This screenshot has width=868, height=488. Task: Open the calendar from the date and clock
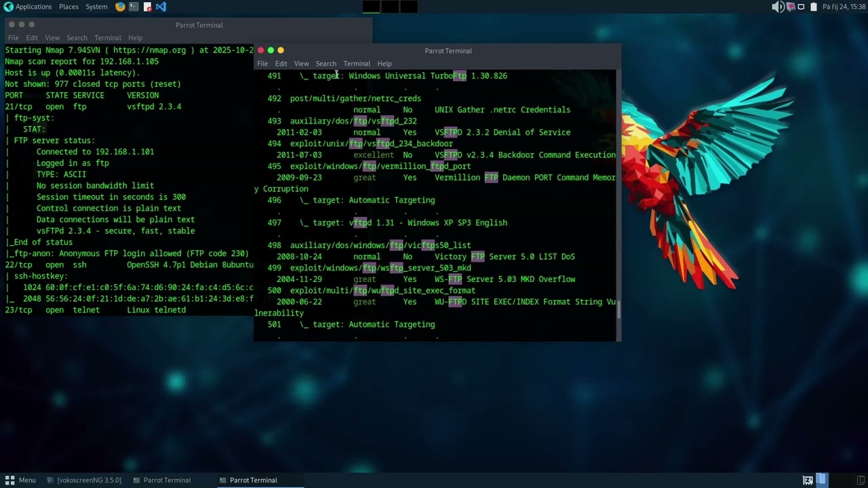coord(844,7)
